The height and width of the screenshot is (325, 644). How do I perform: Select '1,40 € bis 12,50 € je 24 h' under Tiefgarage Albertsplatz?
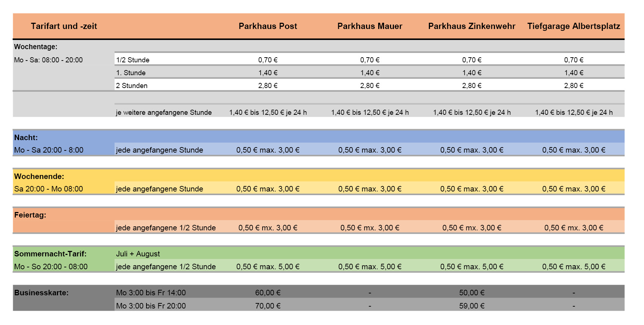(574, 112)
